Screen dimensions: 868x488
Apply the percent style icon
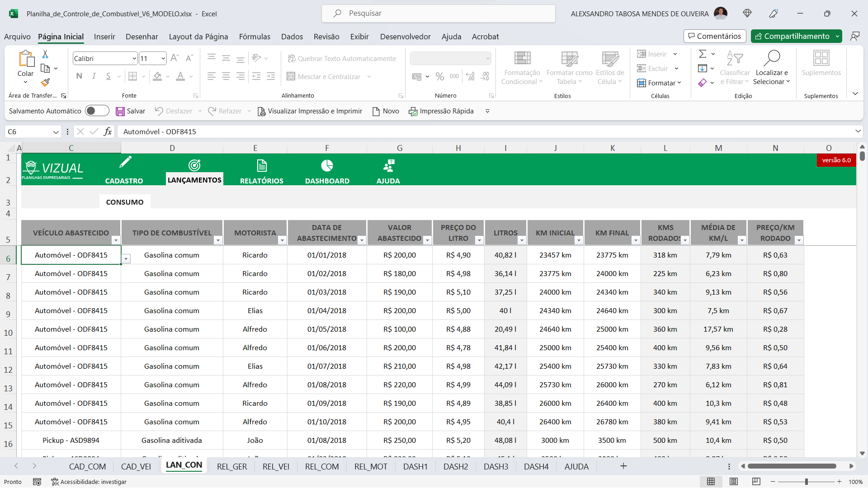point(439,76)
